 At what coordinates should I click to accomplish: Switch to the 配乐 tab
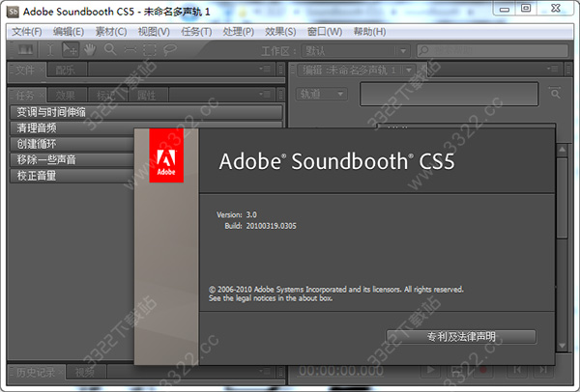65,70
